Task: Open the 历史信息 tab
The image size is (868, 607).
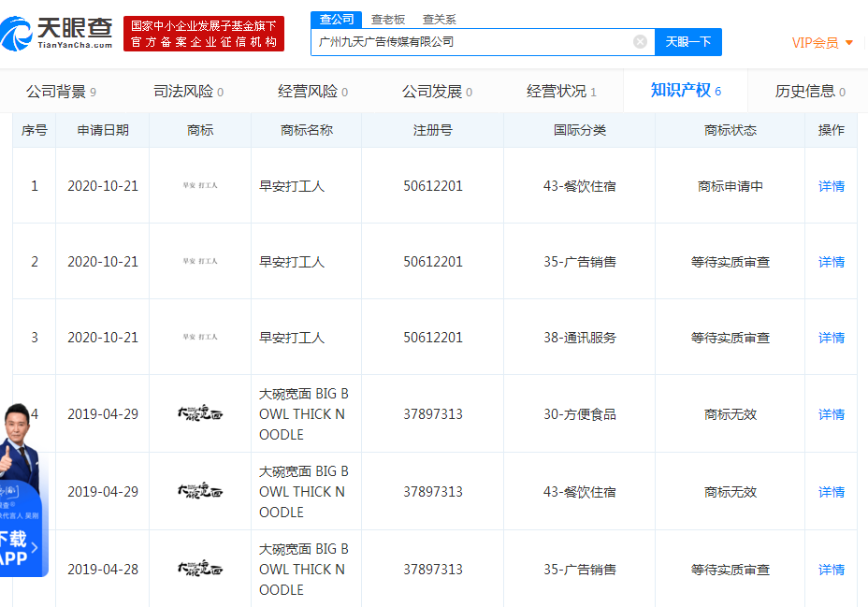Action: coord(810,92)
